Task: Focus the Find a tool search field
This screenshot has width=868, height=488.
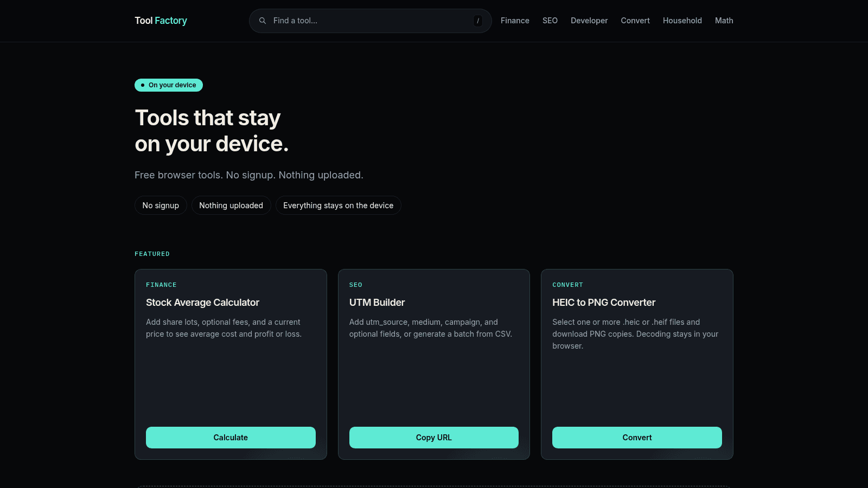Action: pyautogui.click(x=371, y=21)
